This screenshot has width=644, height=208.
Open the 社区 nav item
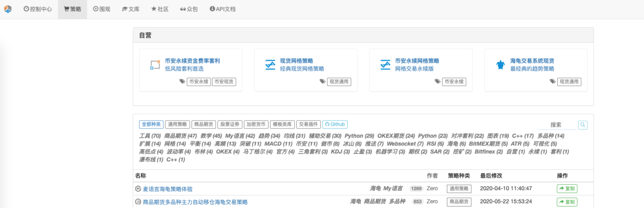coord(160,9)
